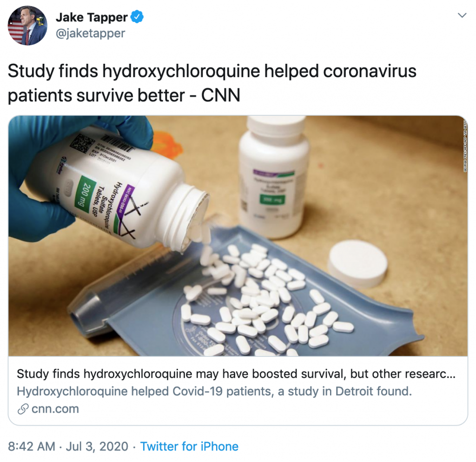Click the card description about Detroit study
The height and width of the screenshot is (462, 476).
(214, 391)
